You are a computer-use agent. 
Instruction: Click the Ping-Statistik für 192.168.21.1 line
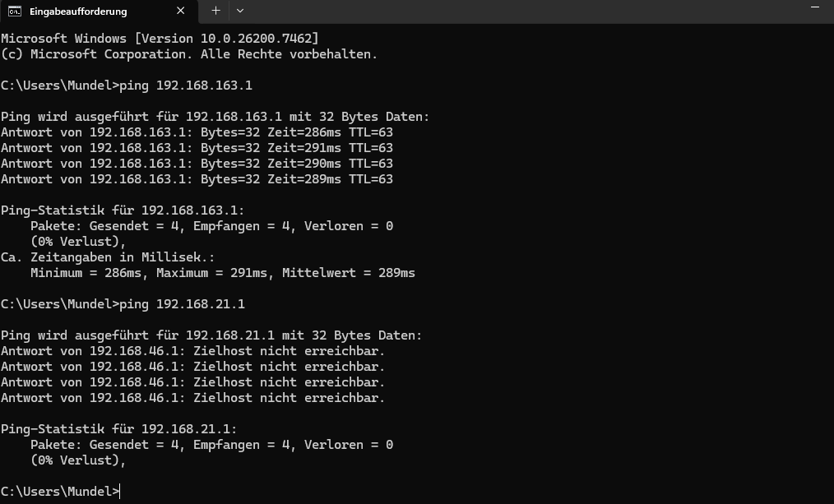pos(118,429)
